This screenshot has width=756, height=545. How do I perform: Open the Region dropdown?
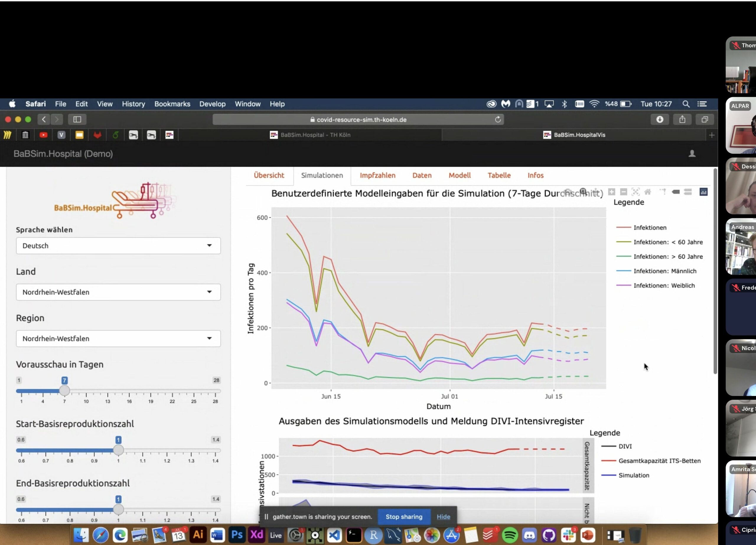tap(118, 338)
